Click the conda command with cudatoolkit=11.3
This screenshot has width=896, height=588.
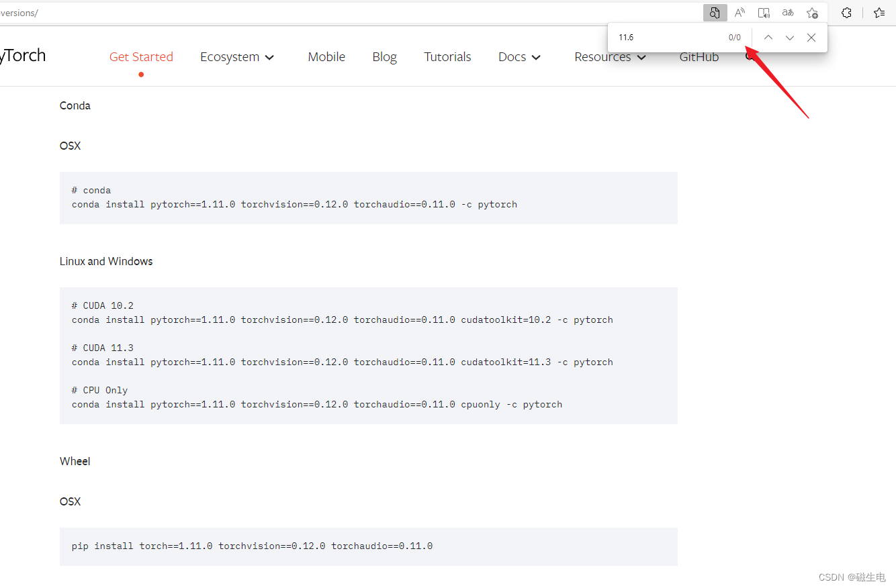343,362
